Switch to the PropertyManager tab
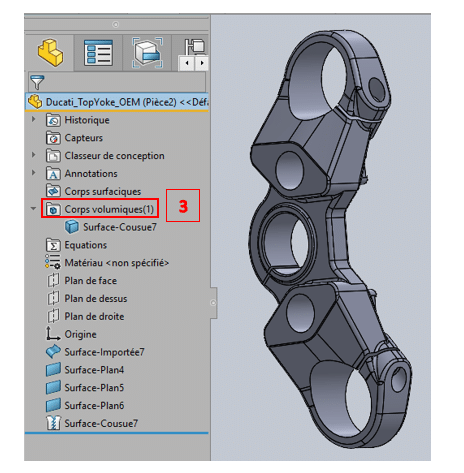 (x=98, y=53)
